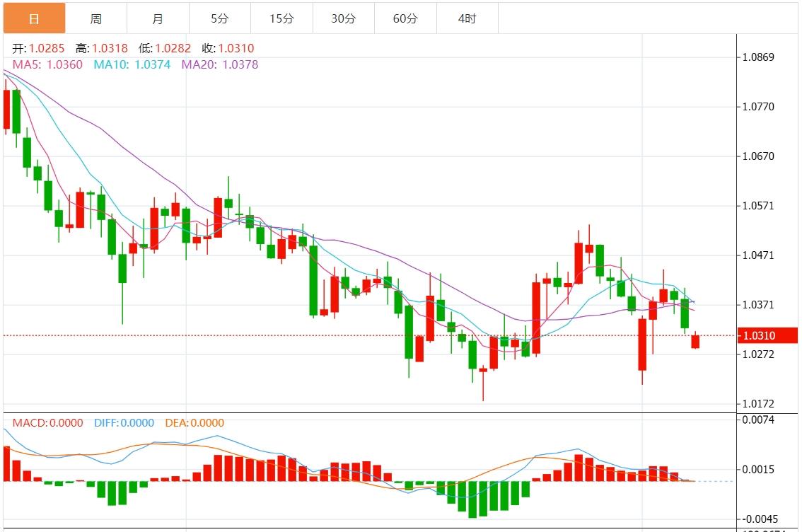
Task: Click the DEA value label
Action: point(194,423)
